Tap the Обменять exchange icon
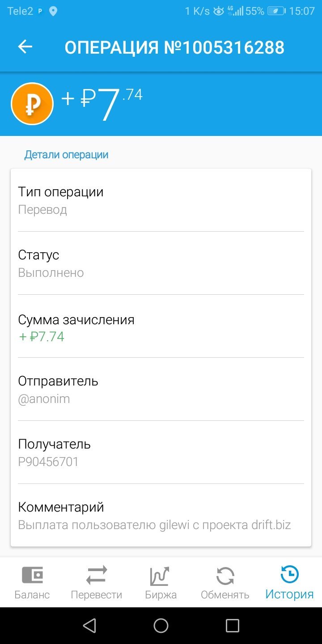The width and height of the screenshot is (322, 644). [x=225, y=576]
